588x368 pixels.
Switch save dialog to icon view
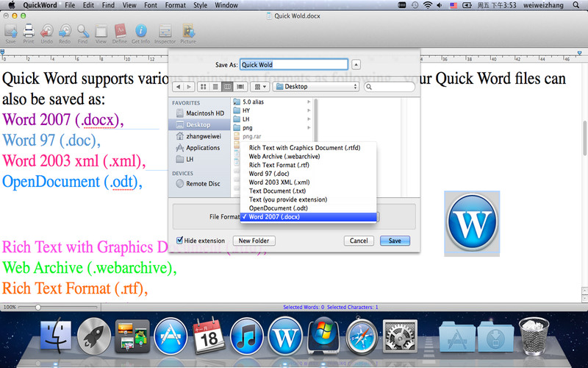point(204,87)
